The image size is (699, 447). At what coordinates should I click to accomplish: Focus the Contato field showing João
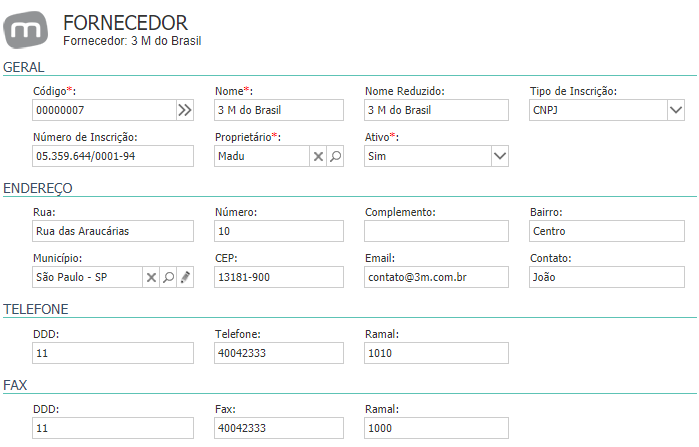(x=607, y=277)
